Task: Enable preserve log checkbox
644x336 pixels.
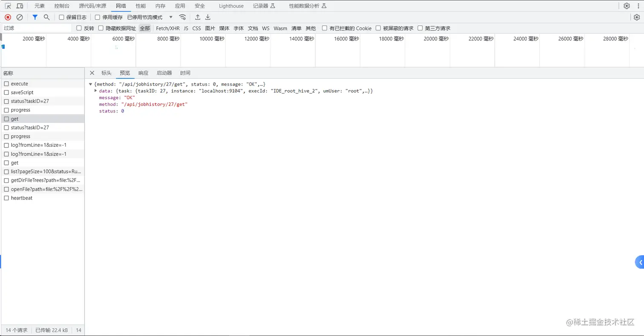Action: click(x=62, y=17)
